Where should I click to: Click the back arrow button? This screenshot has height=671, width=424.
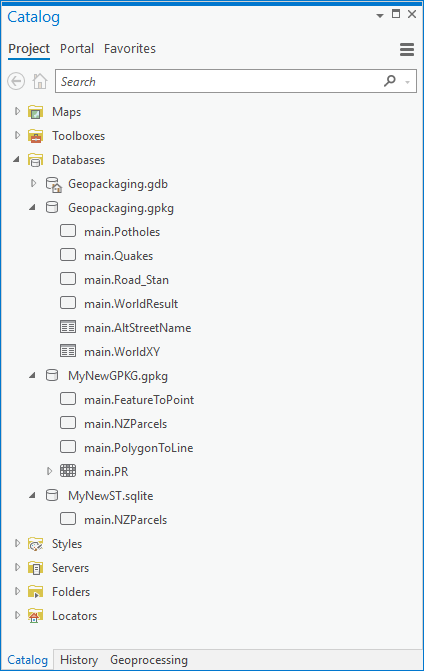coord(16,81)
